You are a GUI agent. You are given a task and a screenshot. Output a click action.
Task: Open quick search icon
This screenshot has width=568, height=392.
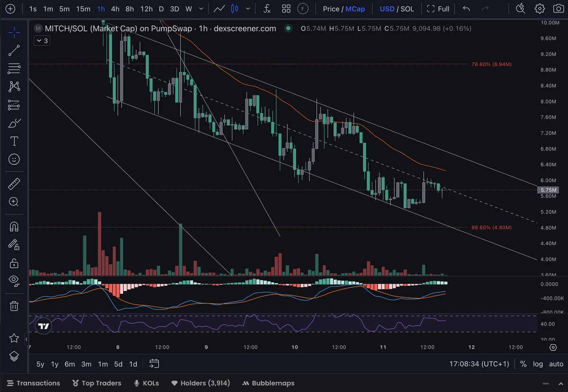(x=521, y=9)
